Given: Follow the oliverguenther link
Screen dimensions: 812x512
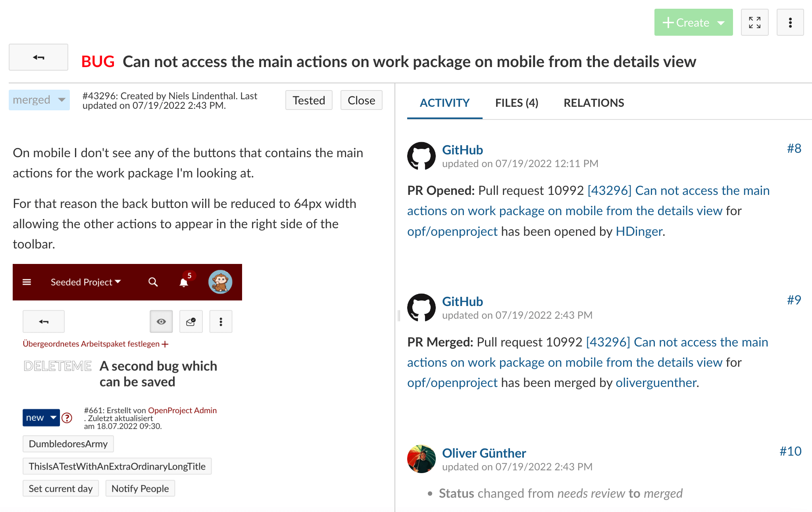Looking at the screenshot, I should 656,383.
